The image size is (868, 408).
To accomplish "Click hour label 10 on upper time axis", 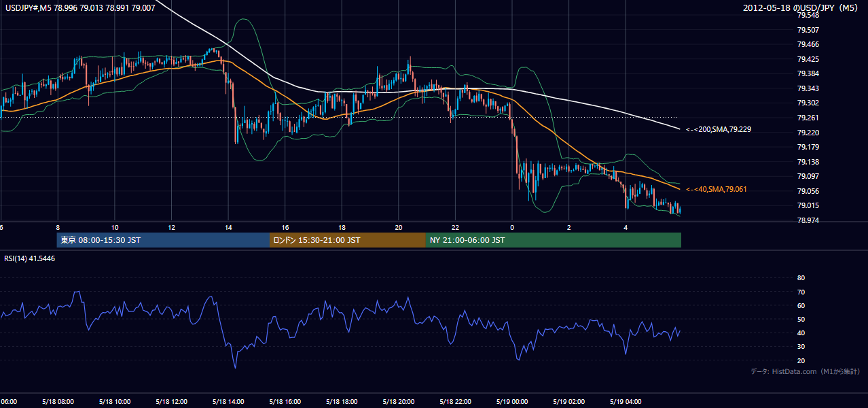I will click(x=115, y=228).
